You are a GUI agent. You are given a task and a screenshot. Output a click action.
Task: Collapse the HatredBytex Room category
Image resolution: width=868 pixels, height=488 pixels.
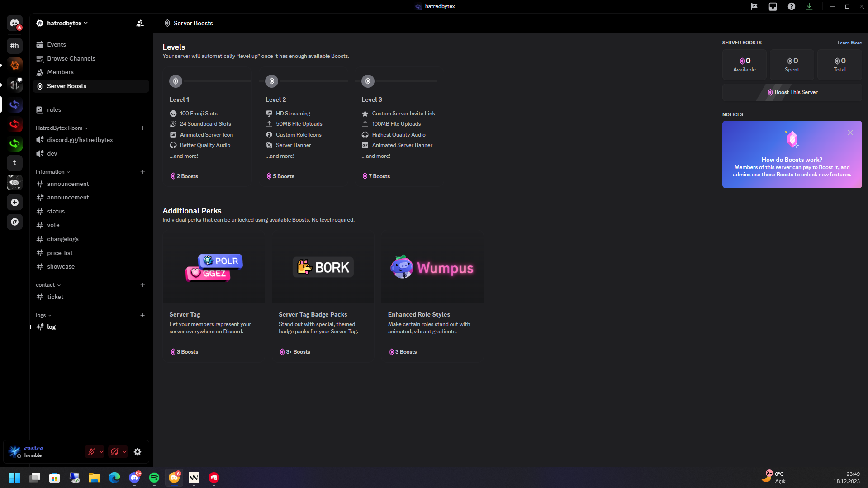62,128
